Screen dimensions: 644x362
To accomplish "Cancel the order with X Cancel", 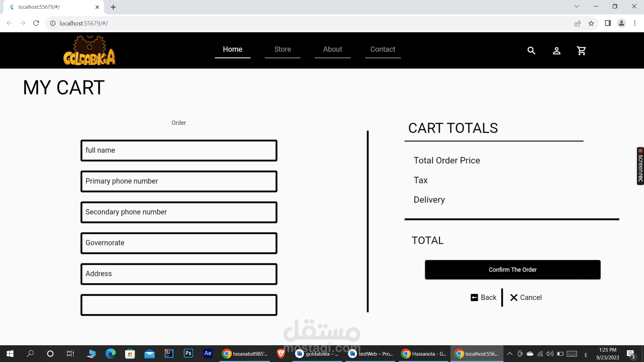I will pyautogui.click(x=526, y=297).
